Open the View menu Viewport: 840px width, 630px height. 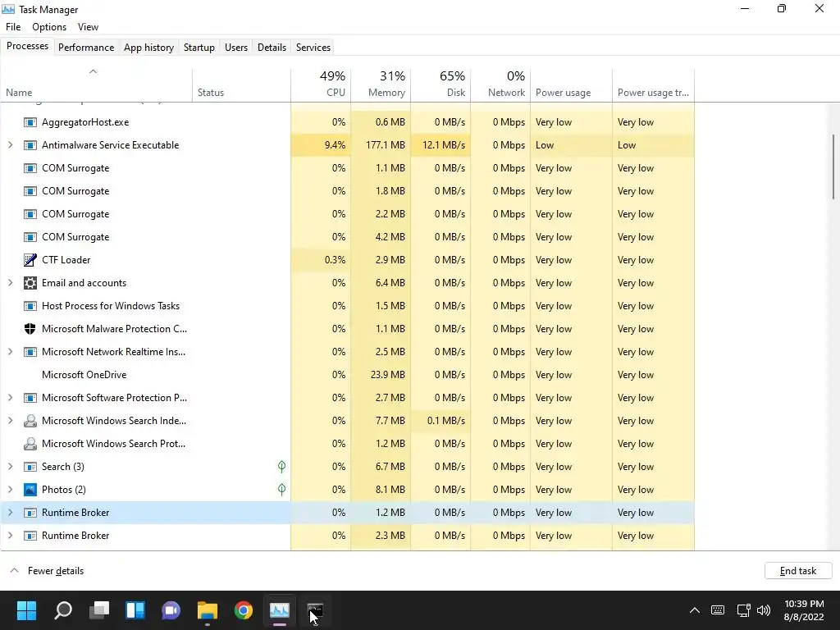[88, 27]
